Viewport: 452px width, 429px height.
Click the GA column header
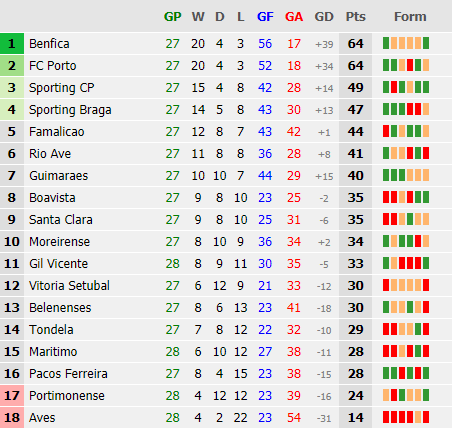pyautogui.click(x=294, y=16)
